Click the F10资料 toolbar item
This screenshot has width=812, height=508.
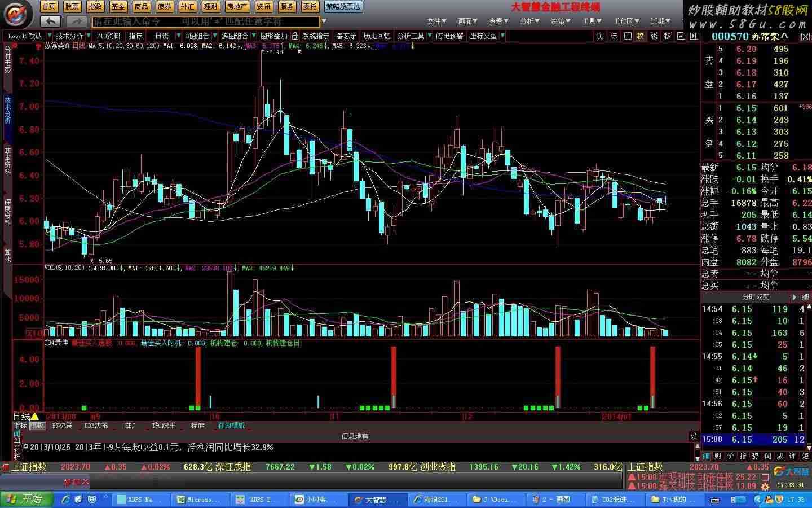tap(108, 36)
